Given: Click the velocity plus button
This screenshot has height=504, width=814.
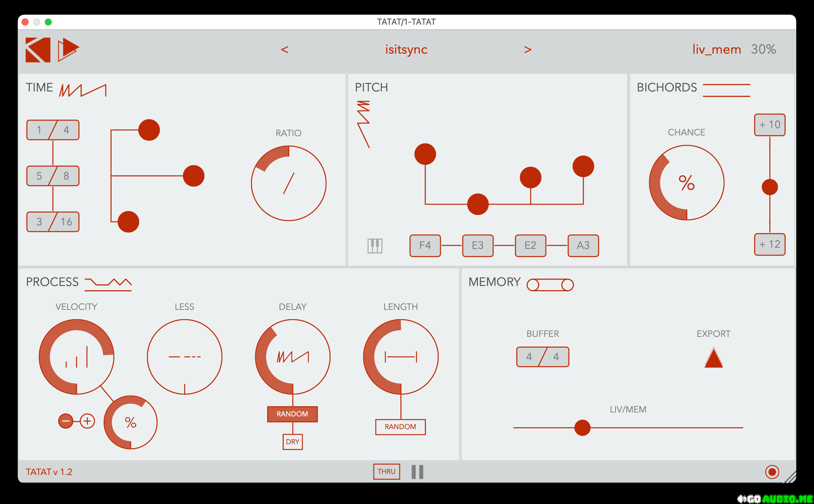Looking at the screenshot, I should 87,421.
